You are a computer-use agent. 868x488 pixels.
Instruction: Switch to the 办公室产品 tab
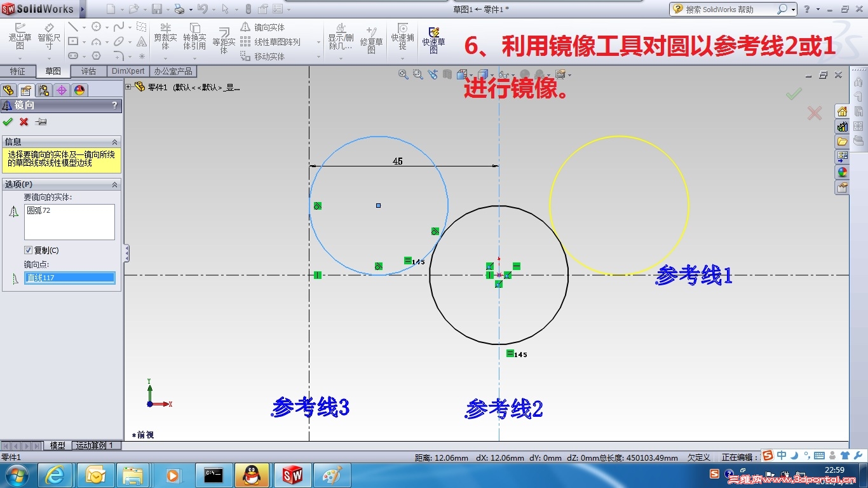point(173,71)
